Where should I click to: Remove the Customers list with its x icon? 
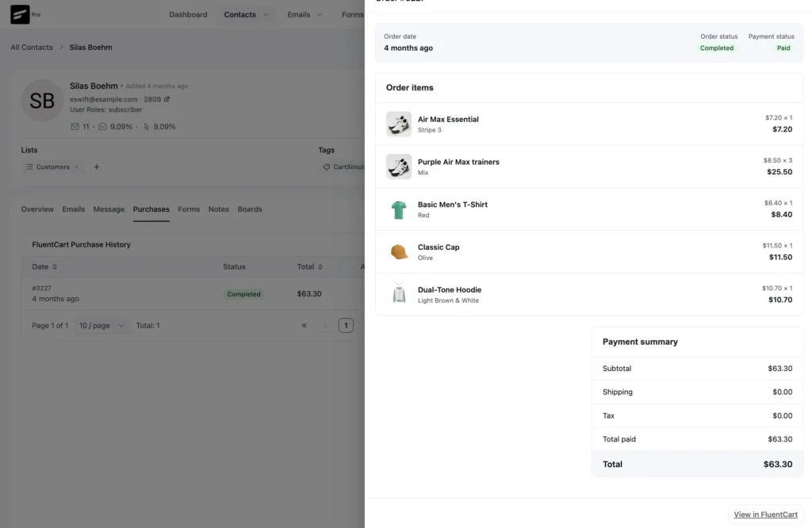pos(77,166)
